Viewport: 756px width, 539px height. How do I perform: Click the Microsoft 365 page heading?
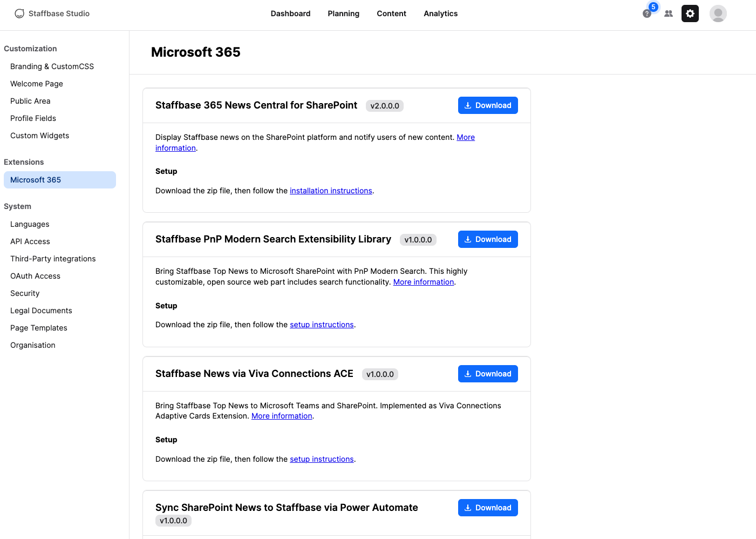coord(196,52)
